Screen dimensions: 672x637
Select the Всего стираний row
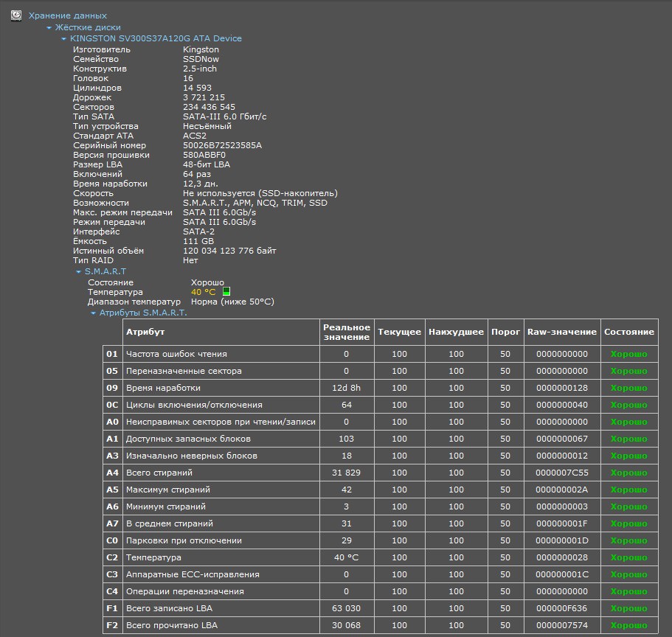click(381, 473)
